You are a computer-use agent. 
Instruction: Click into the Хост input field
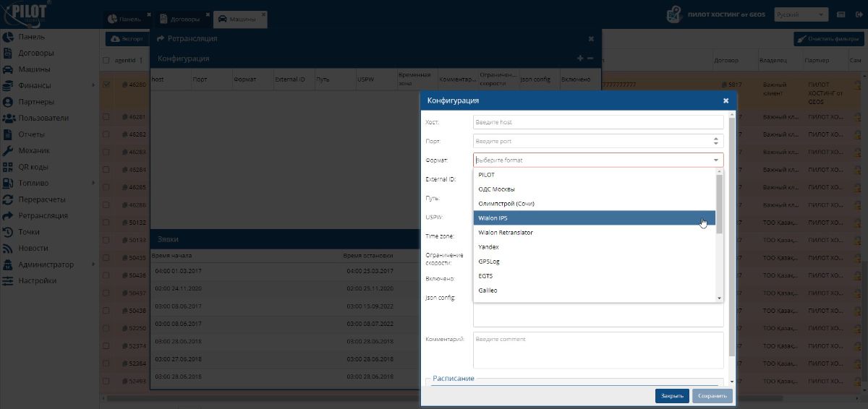pos(598,122)
